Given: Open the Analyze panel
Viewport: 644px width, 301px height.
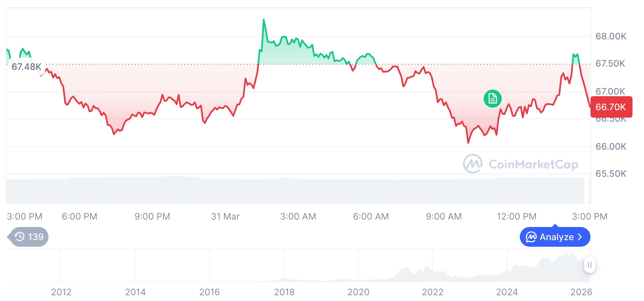Looking at the screenshot, I should (x=555, y=237).
